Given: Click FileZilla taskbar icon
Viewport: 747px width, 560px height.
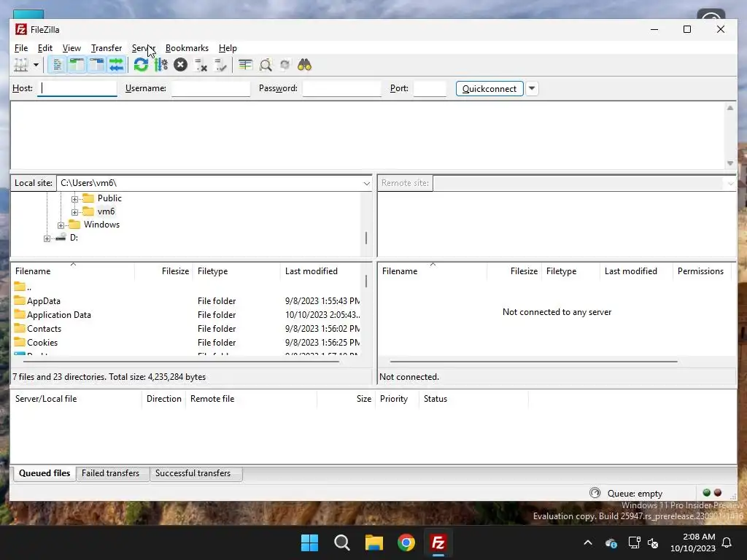Looking at the screenshot, I should tap(438, 542).
